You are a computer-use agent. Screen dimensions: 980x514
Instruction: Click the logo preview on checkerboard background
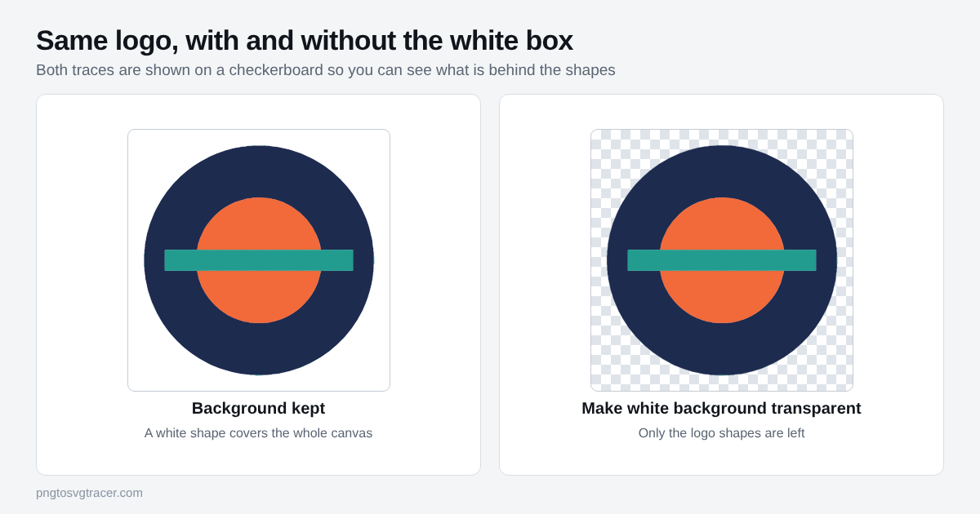pyautogui.click(x=722, y=260)
